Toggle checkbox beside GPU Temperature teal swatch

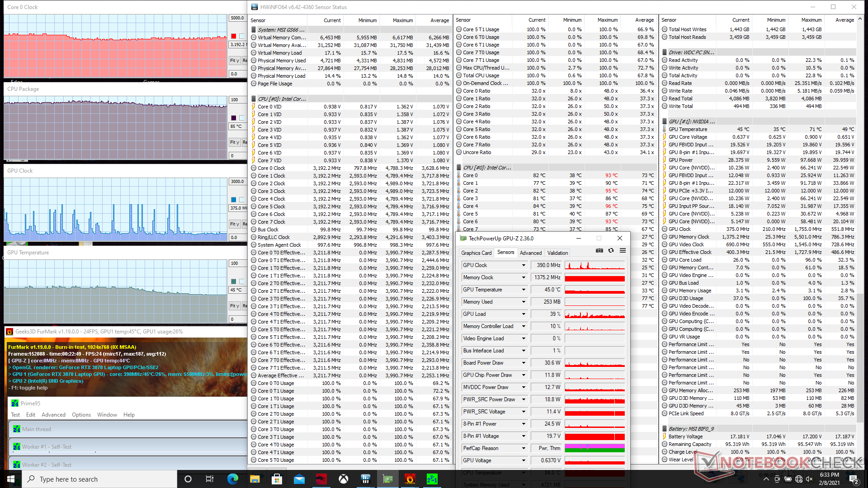242,282
